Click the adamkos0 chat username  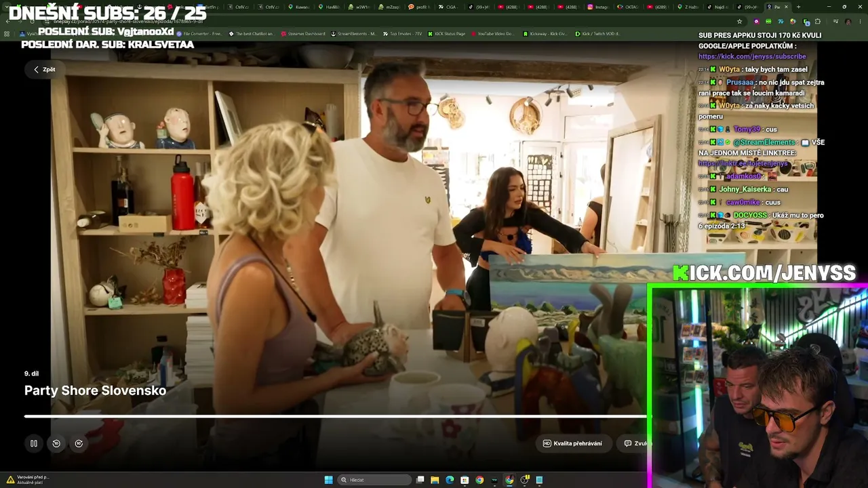pos(744,176)
